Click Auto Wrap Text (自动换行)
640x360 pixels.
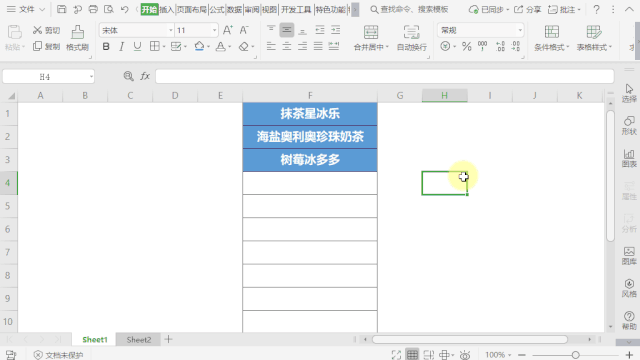(x=411, y=38)
